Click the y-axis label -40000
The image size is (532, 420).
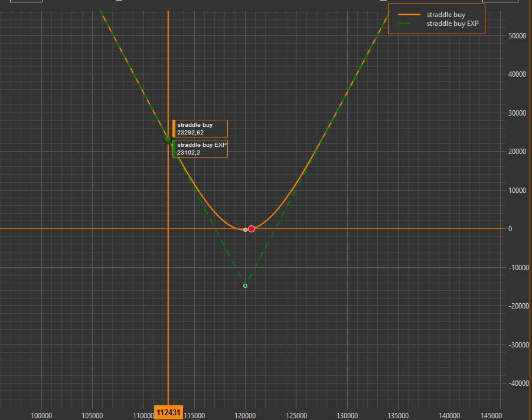coord(518,383)
